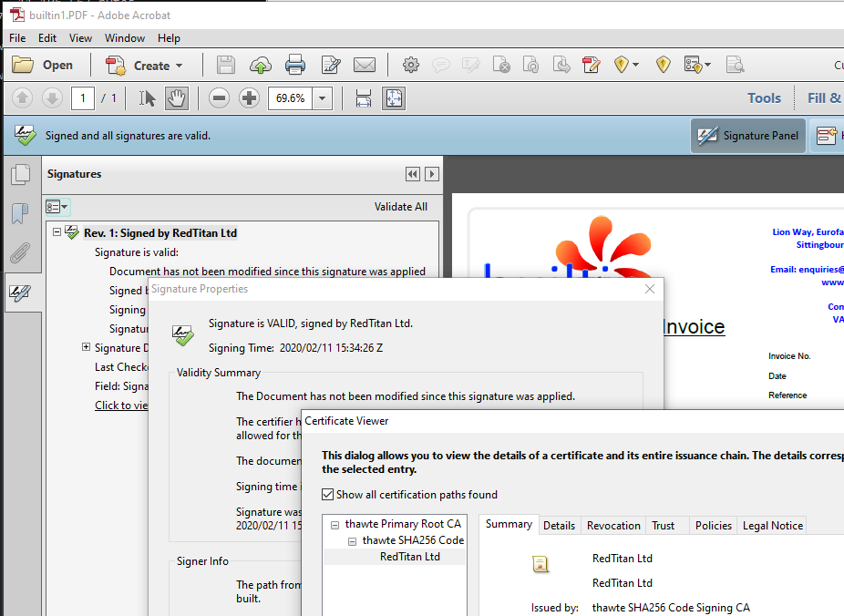This screenshot has width=844, height=616.
Task: Open the Tools pane
Action: point(764,98)
